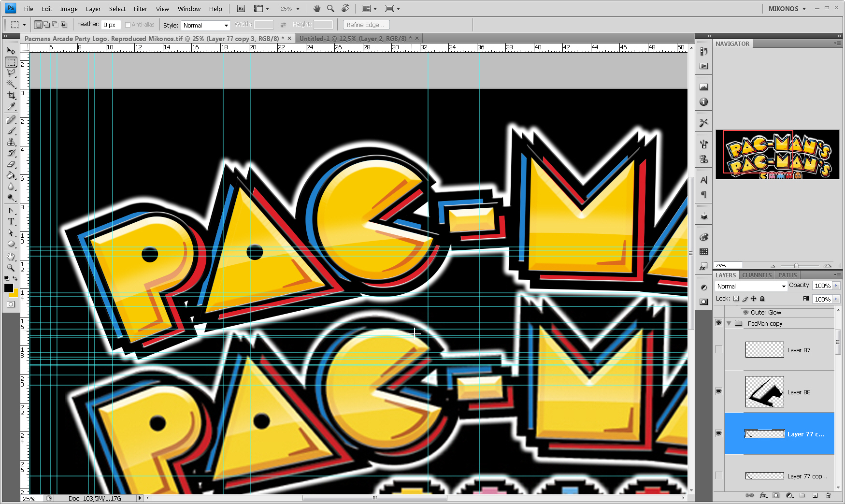Image resolution: width=845 pixels, height=504 pixels.
Task: Collapse the PacMan copy group
Action: click(x=729, y=323)
